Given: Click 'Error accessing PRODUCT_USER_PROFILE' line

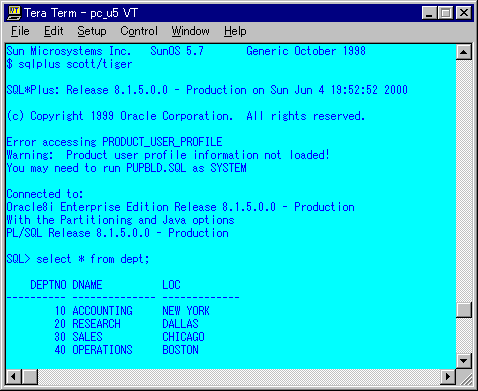Looking at the screenshot, I should click(x=114, y=142).
